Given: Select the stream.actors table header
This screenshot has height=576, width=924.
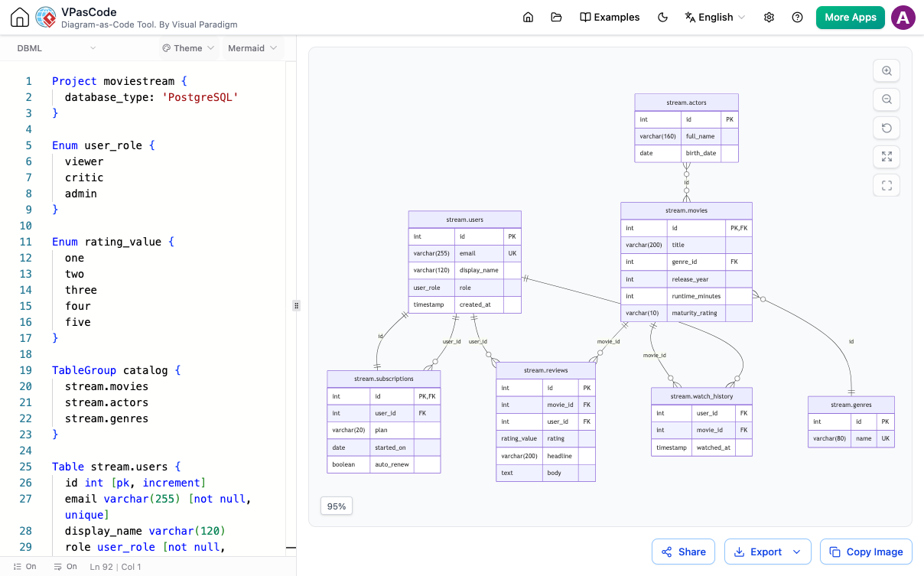Looking at the screenshot, I should click(x=686, y=103).
